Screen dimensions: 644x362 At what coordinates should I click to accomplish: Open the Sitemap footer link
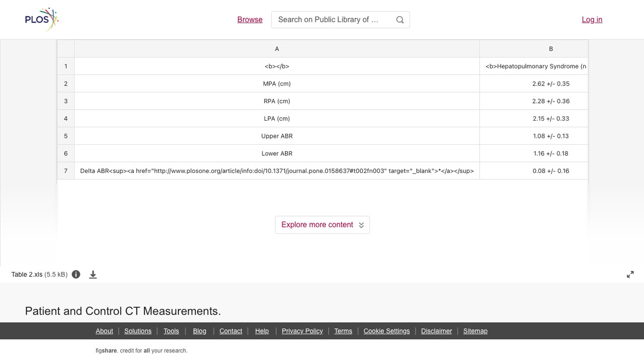pyautogui.click(x=475, y=331)
